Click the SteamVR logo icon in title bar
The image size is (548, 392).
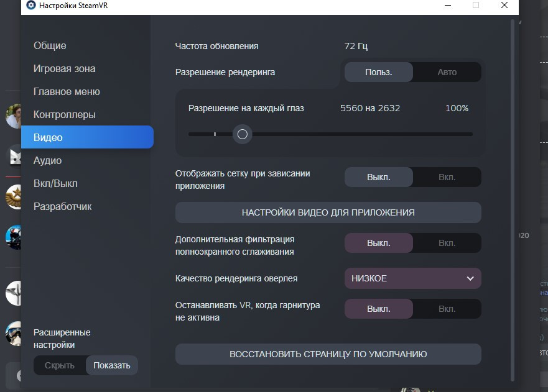[x=30, y=5]
